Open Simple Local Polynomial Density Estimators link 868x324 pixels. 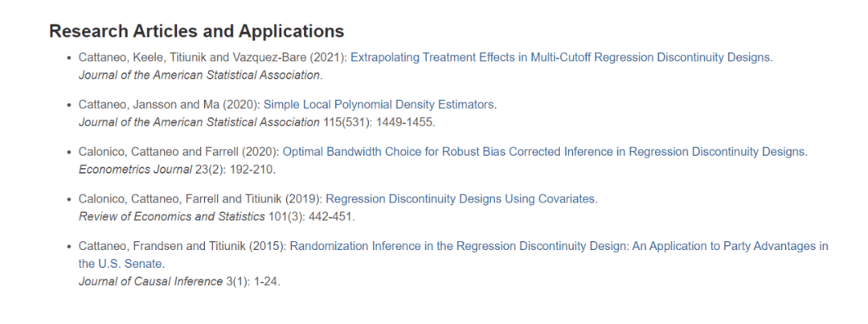click(x=379, y=105)
